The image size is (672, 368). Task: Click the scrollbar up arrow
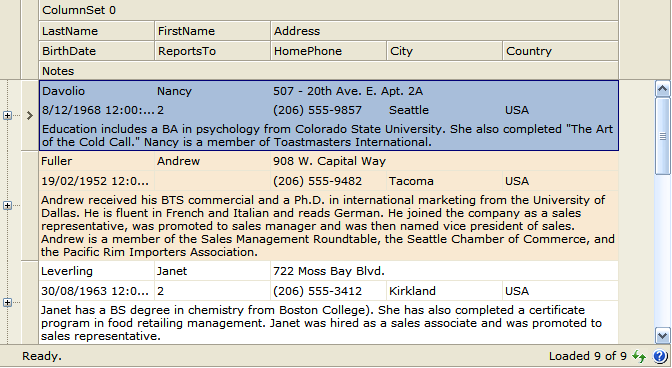(662, 89)
